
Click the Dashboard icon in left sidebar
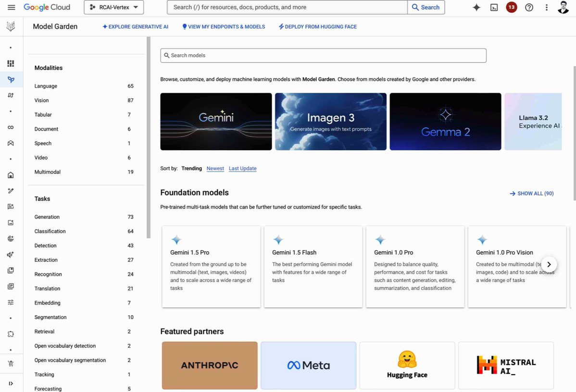pyautogui.click(x=11, y=63)
